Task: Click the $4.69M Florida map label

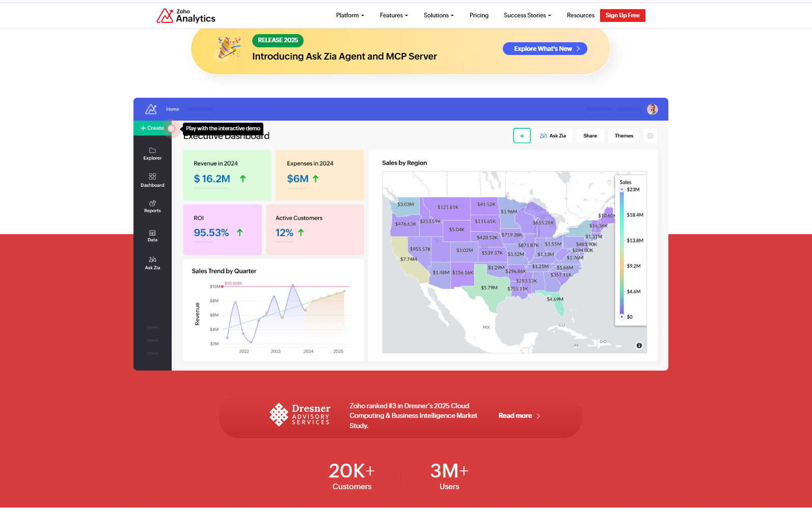Action: tap(555, 299)
